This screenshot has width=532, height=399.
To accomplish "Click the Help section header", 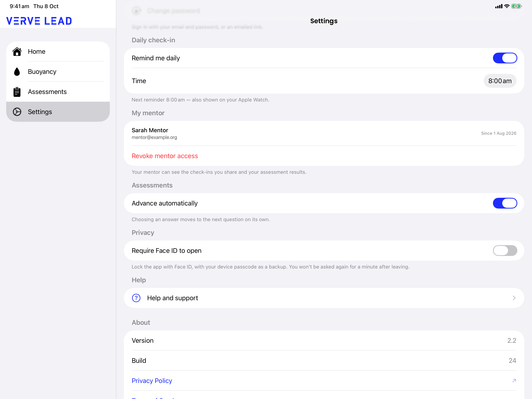I will [x=139, y=280].
